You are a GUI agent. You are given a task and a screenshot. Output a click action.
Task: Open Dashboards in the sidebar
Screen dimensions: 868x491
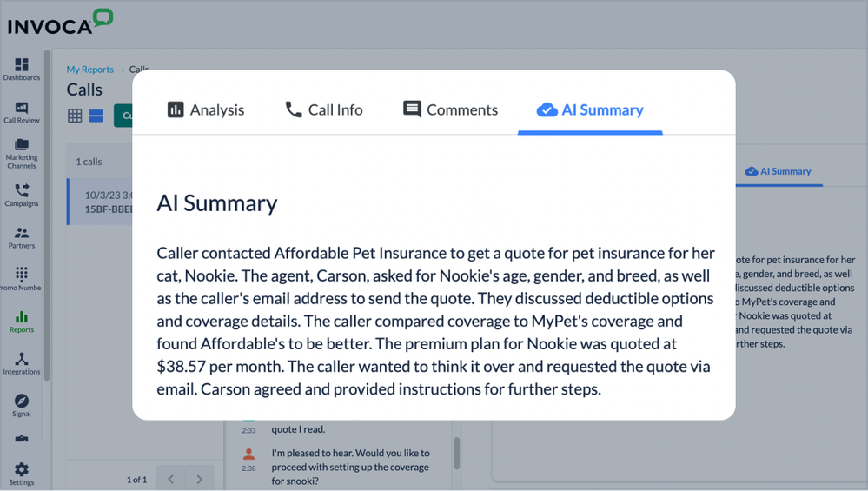click(x=22, y=69)
